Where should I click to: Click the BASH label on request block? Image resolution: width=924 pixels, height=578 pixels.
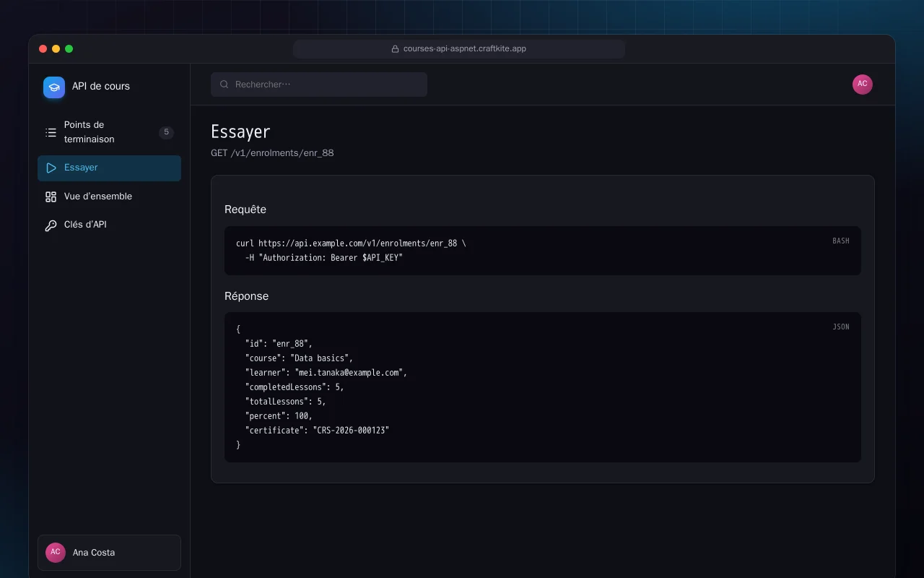click(x=841, y=241)
